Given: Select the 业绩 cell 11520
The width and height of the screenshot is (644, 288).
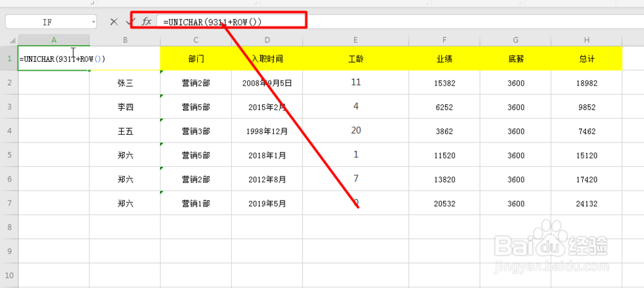Looking at the screenshot, I should point(444,155).
